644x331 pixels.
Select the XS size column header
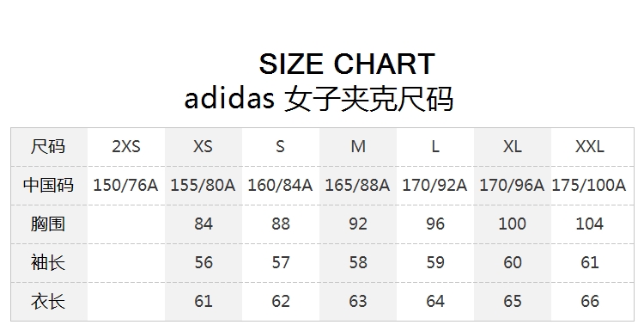click(x=204, y=146)
